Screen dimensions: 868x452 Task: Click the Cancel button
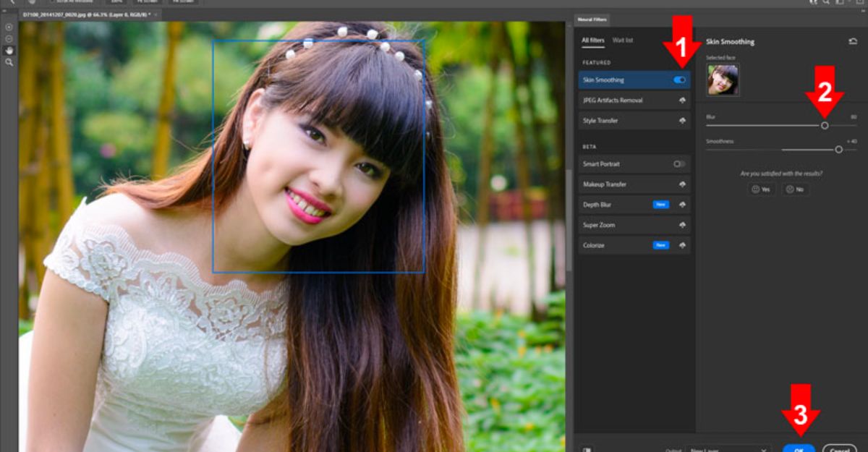click(839, 448)
